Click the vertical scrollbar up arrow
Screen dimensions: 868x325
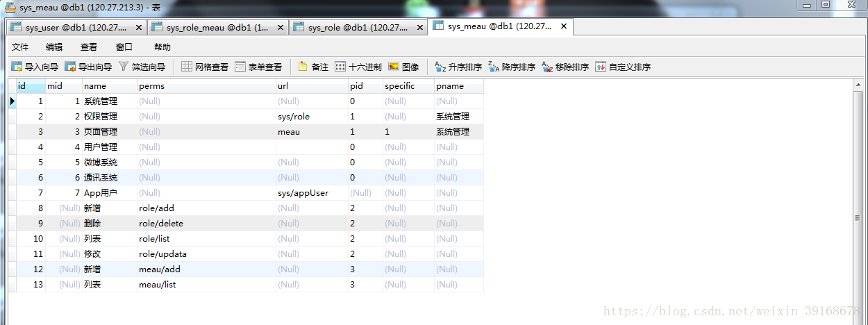click(859, 84)
